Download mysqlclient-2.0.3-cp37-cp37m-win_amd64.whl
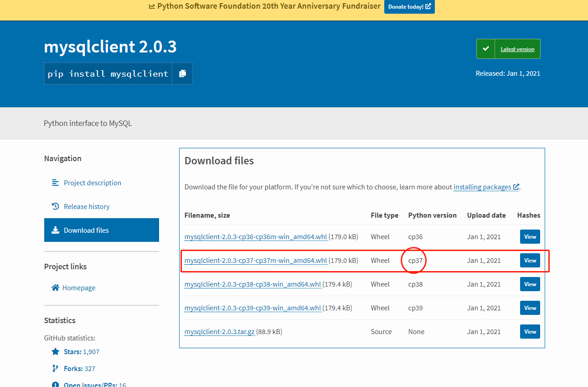 click(x=256, y=260)
